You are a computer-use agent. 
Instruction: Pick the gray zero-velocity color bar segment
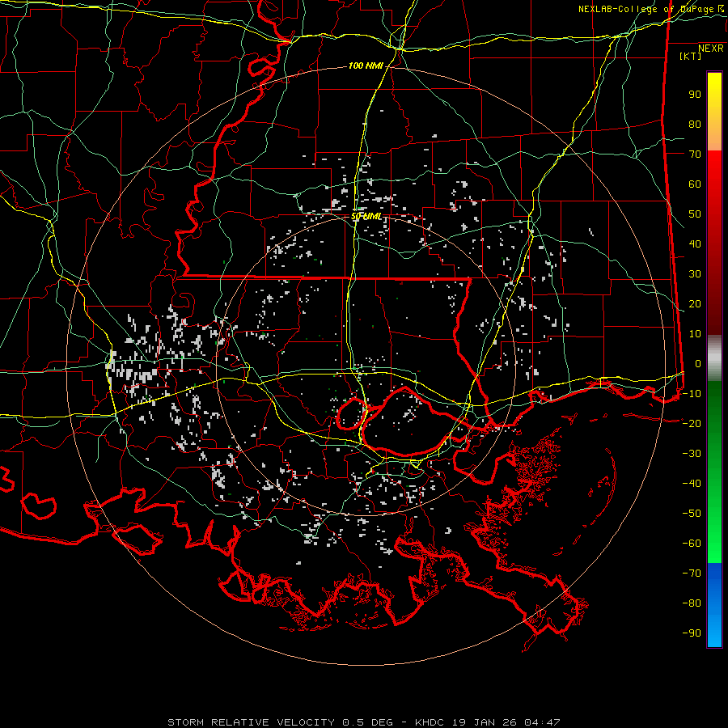(714, 358)
